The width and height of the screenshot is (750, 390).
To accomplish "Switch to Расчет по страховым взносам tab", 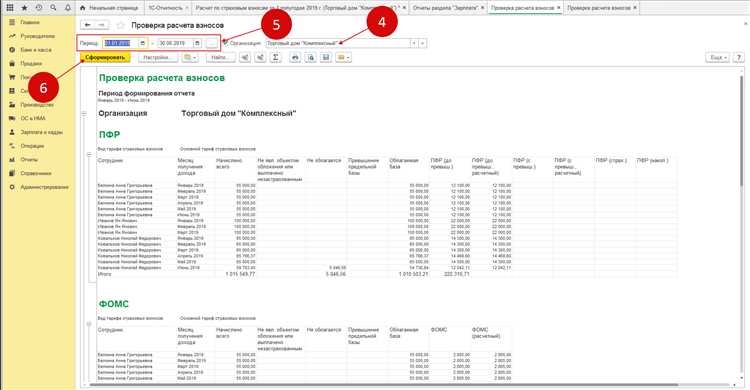I will click(299, 8).
